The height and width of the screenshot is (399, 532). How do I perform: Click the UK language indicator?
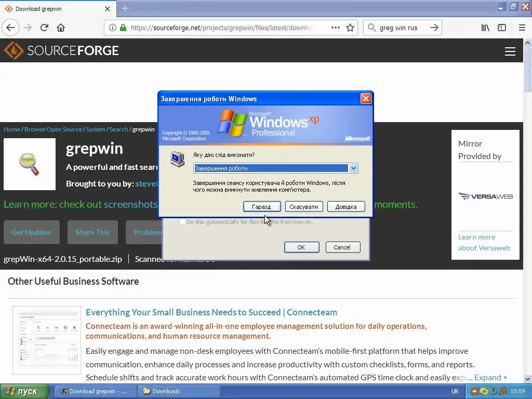click(x=455, y=392)
